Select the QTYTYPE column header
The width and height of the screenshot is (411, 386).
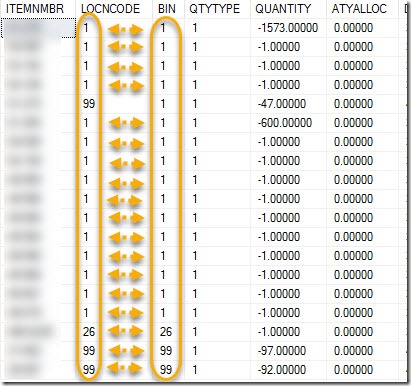(x=215, y=9)
